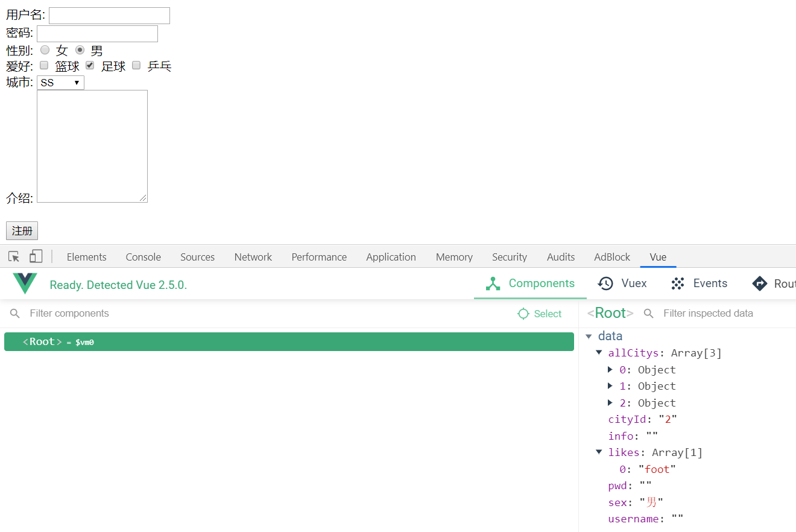Expand allCitys item 0 Object

tap(610, 370)
